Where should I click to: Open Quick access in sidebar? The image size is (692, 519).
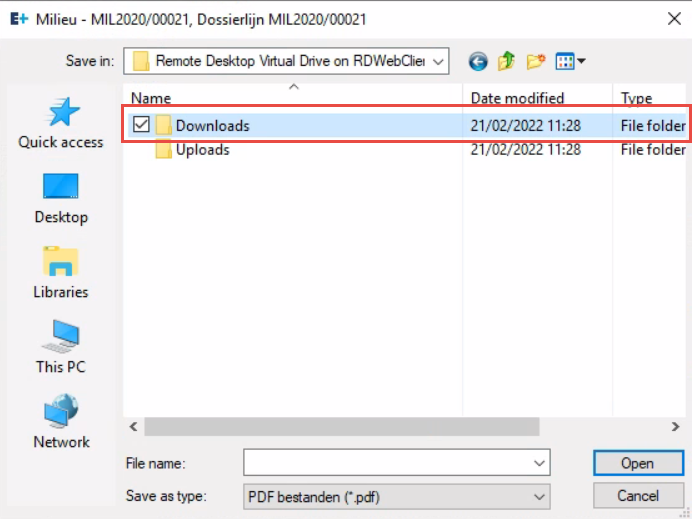[61, 124]
